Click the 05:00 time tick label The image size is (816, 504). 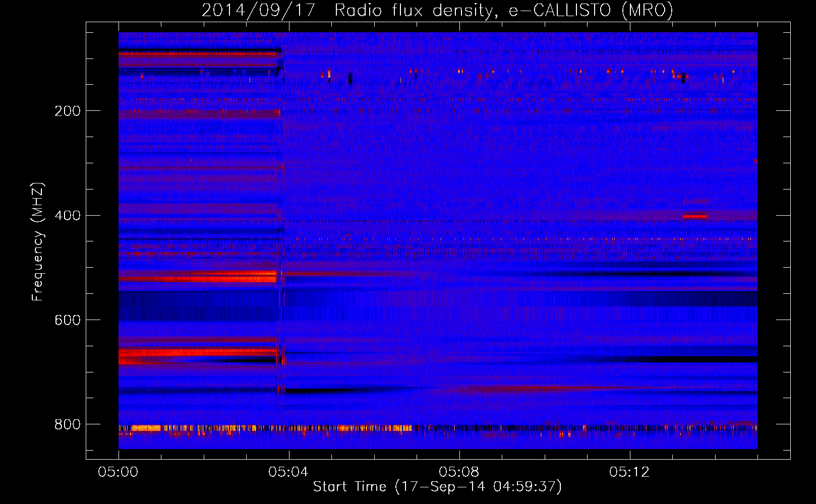pos(118,472)
